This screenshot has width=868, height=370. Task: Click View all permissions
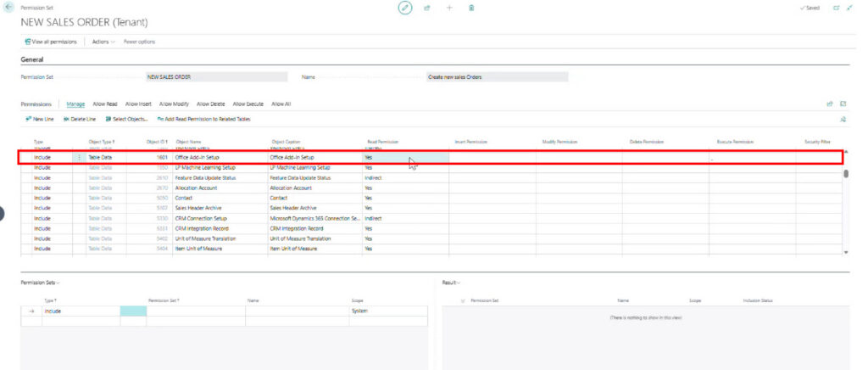click(x=51, y=42)
